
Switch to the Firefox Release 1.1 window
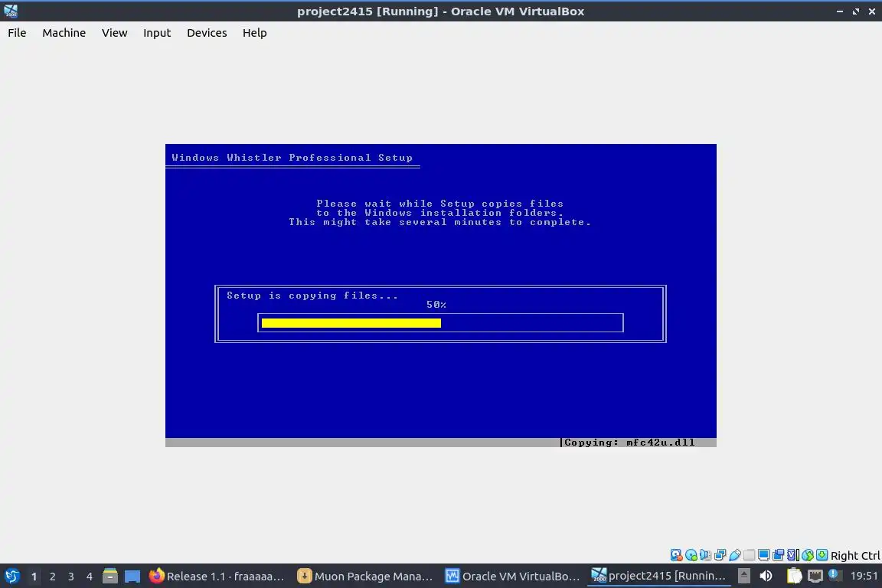tap(217, 576)
